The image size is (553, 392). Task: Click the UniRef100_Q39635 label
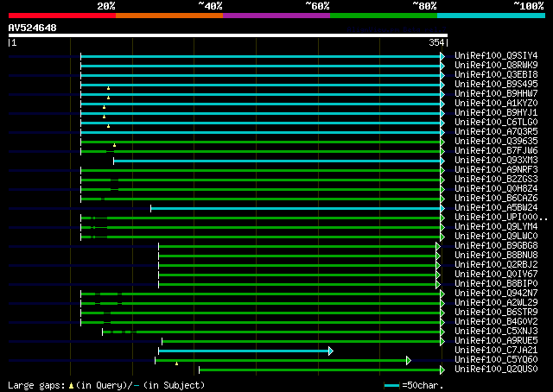point(496,142)
